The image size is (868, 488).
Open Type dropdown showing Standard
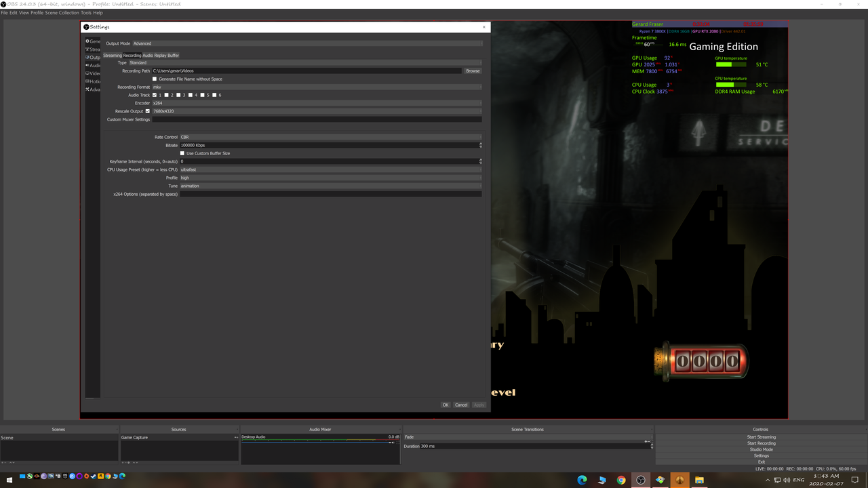[x=305, y=62]
